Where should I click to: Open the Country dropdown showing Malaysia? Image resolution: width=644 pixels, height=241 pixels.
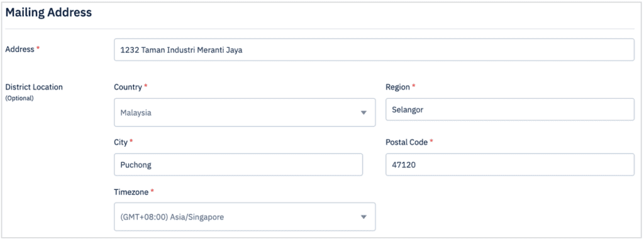[x=245, y=112]
